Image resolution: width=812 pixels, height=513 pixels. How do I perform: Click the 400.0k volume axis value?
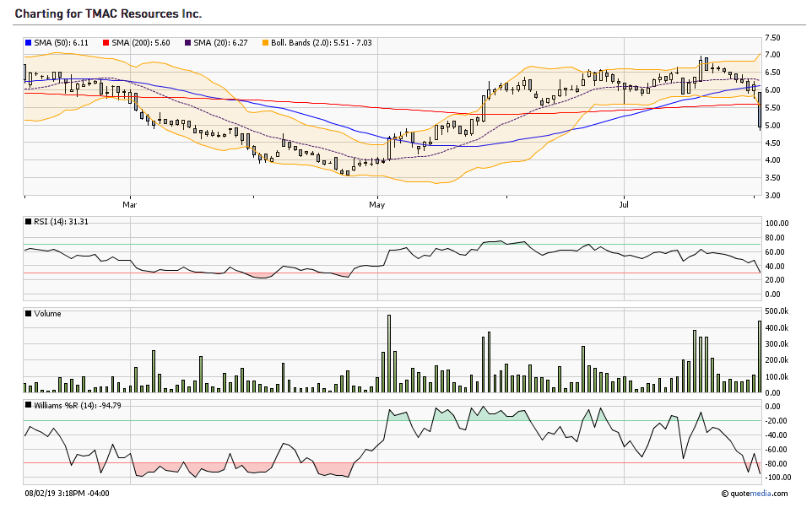pos(777,328)
